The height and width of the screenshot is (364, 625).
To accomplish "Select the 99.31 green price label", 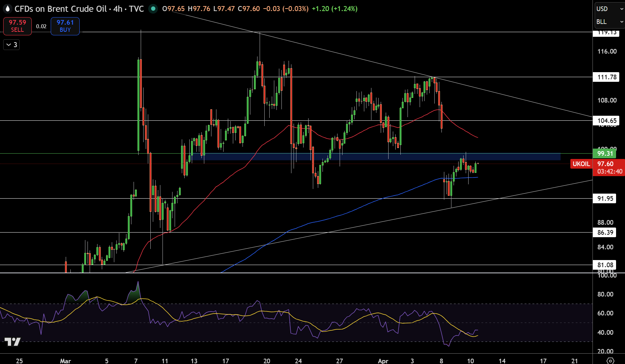I will [x=605, y=154].
